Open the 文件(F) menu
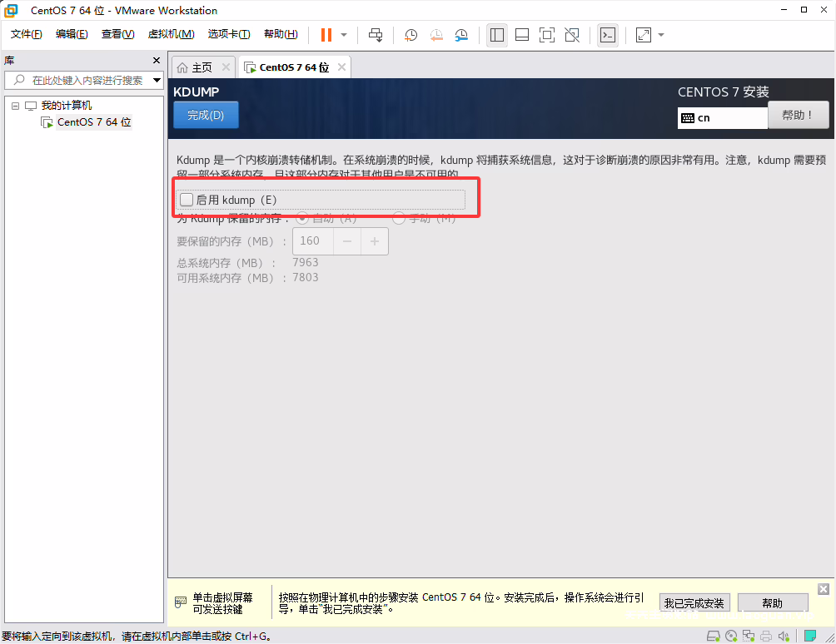 coord(26,34)
